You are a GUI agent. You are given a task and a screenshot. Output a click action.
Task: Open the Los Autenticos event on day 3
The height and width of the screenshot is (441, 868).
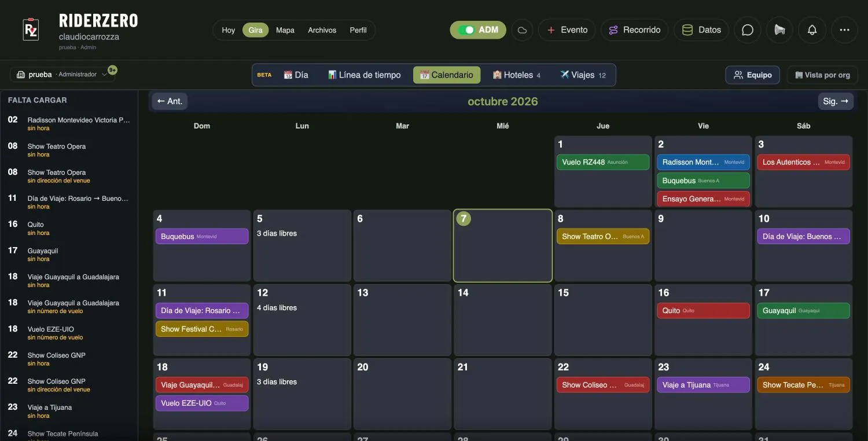click(804, 162)
